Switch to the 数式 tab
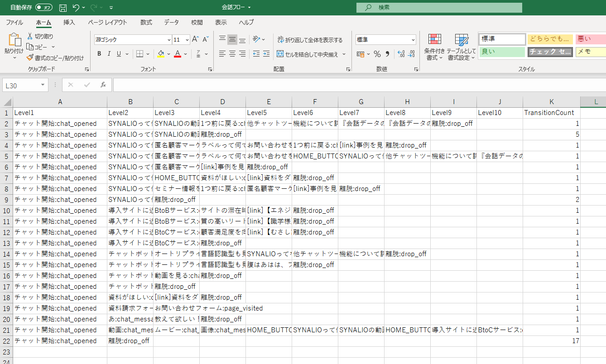Image resolution: width=606 pixels, height=364 pixels. [146, 22]
